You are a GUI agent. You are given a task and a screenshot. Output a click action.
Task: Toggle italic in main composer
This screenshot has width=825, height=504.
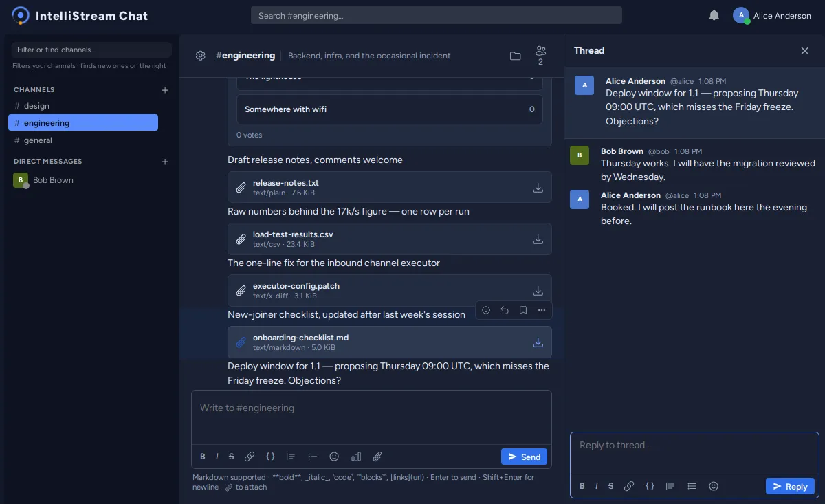pos(217,457)
